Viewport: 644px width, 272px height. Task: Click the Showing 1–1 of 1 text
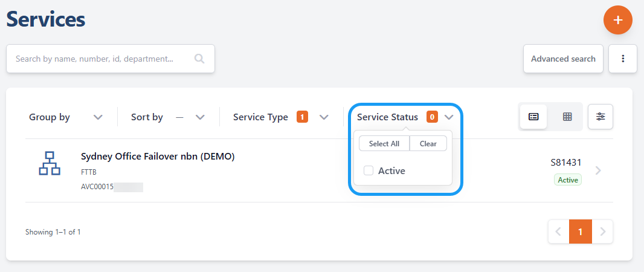coord(53,232)
